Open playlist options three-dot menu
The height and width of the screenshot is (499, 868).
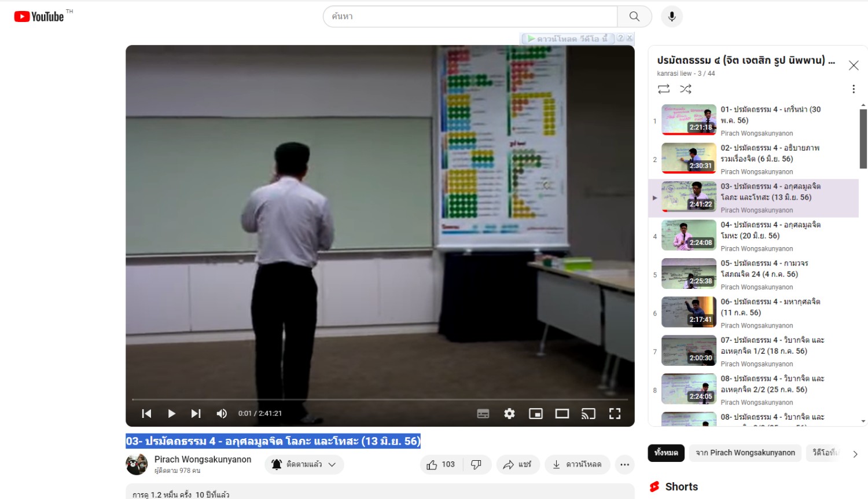click(854, 89)
